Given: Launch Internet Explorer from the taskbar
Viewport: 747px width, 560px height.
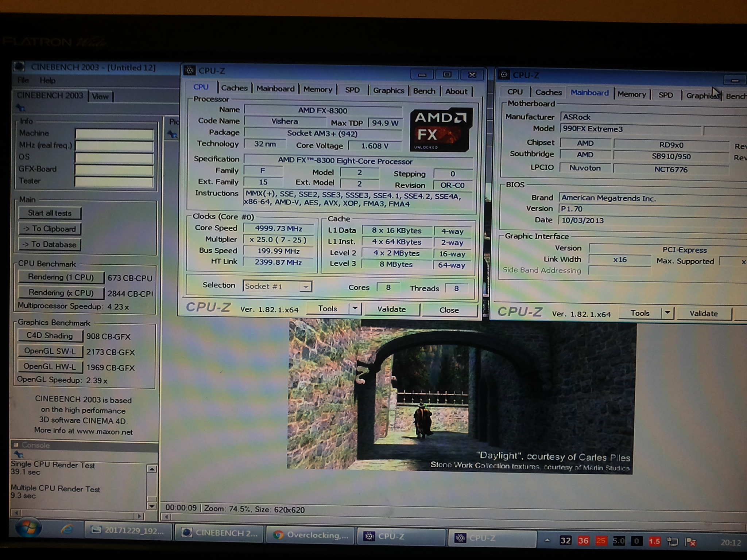Looking at the screenshot, I should (67, 529).
